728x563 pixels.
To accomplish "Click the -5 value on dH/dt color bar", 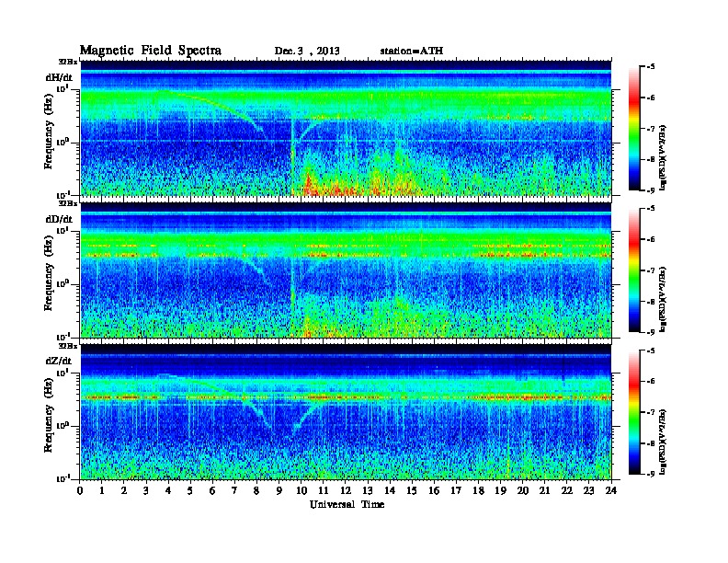I will (x=651, y=67).
